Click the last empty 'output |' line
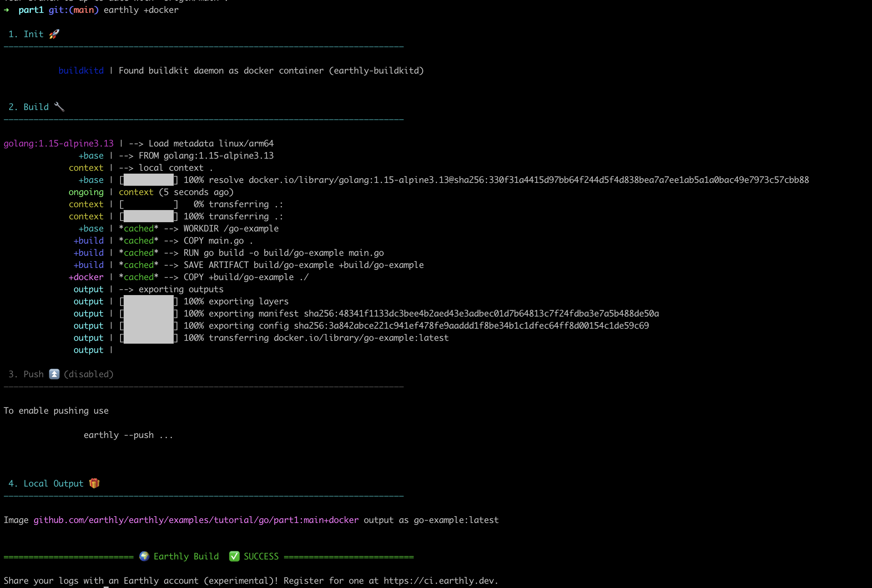Image resolution: width=872 pixels, height=588 pixels. click(93, 350)
